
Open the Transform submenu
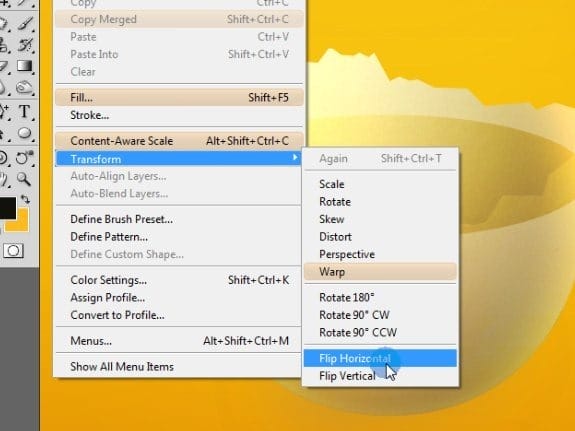[178, 159]
